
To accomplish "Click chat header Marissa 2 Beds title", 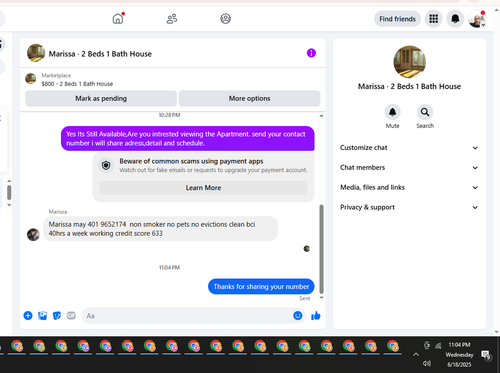I will pos(100,54).
